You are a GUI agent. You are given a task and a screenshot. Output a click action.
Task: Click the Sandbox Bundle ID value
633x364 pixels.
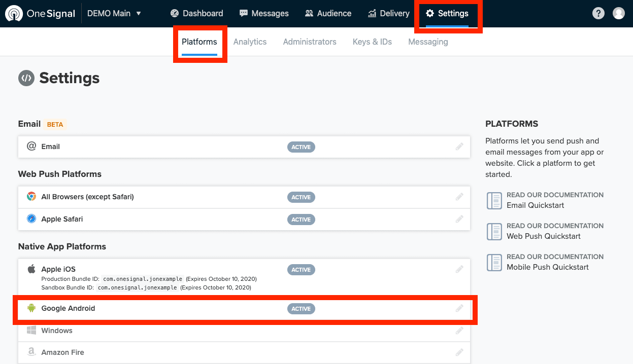pos(138,287)
